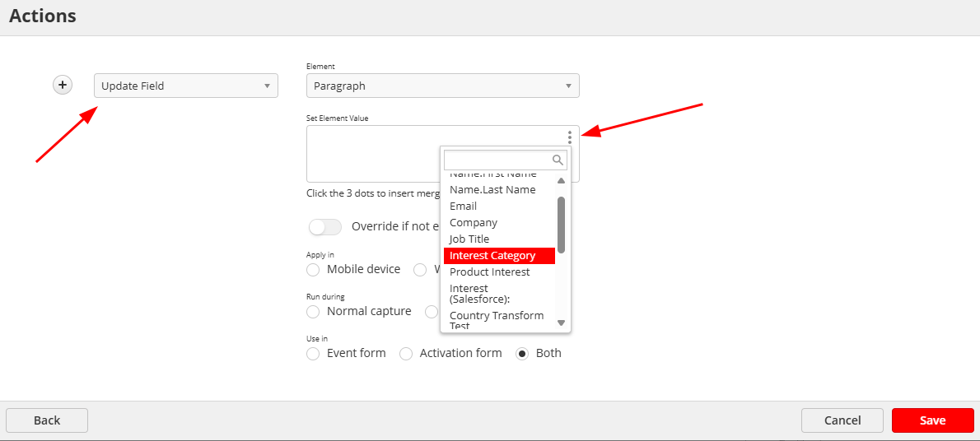The width and height of the screenshot is (980, 441).
Task: Click the merge field search box
Action: click(505, 160)
